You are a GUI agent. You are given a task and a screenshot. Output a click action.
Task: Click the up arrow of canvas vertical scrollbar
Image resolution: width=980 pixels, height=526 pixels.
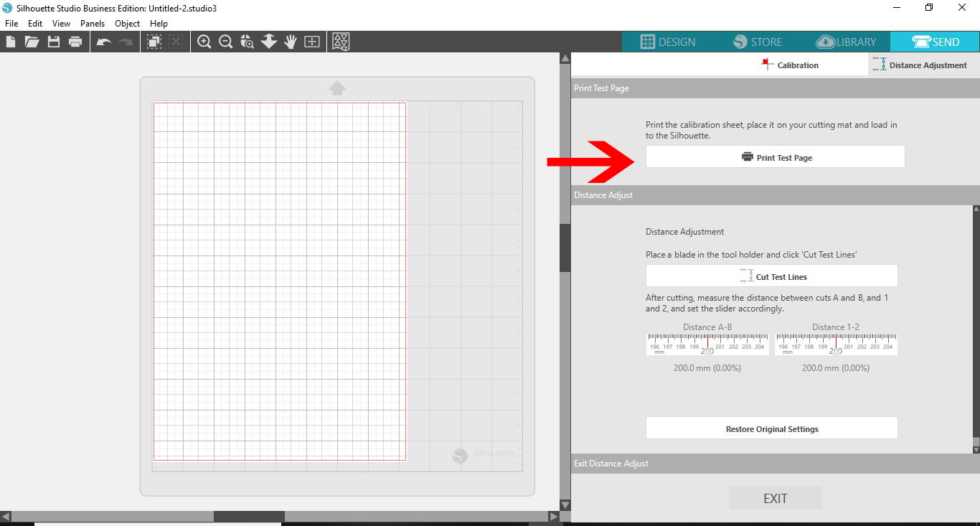[565, 57]
